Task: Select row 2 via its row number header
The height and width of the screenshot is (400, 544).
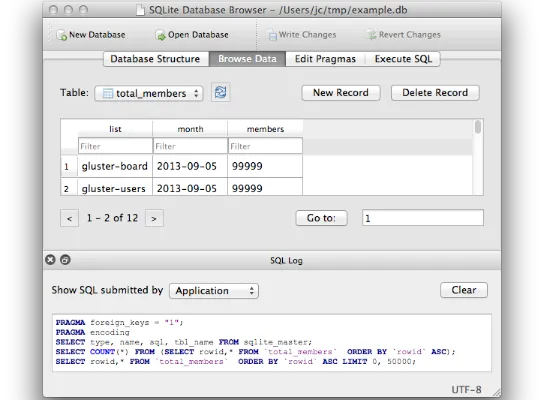Action: pyautogui.click(x=69, y=187)
